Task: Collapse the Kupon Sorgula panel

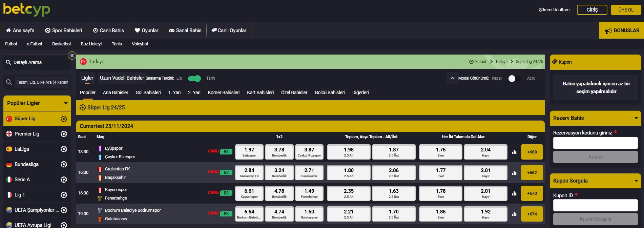Action: point(636,181)
